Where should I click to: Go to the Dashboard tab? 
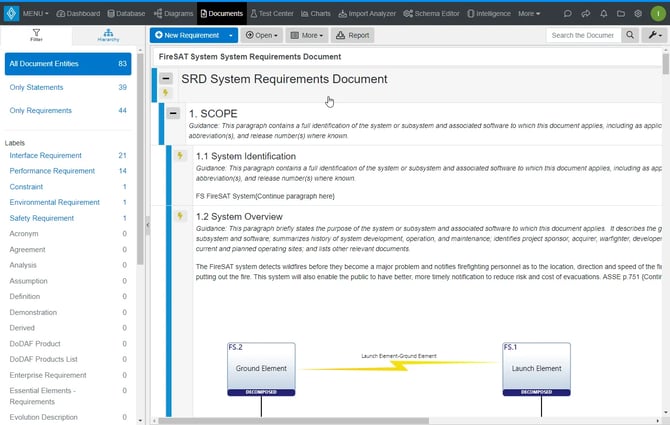[x=78, y=14]
